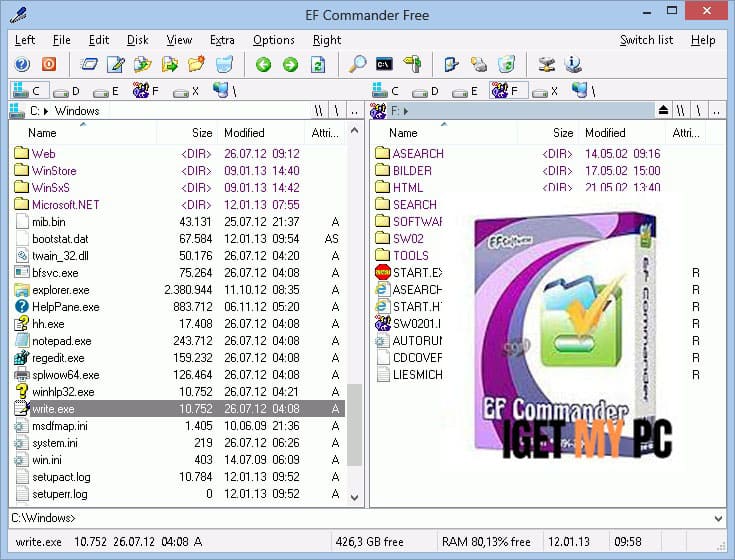Click the refresh document icon
735x560 pixels.
coord(318,64)
